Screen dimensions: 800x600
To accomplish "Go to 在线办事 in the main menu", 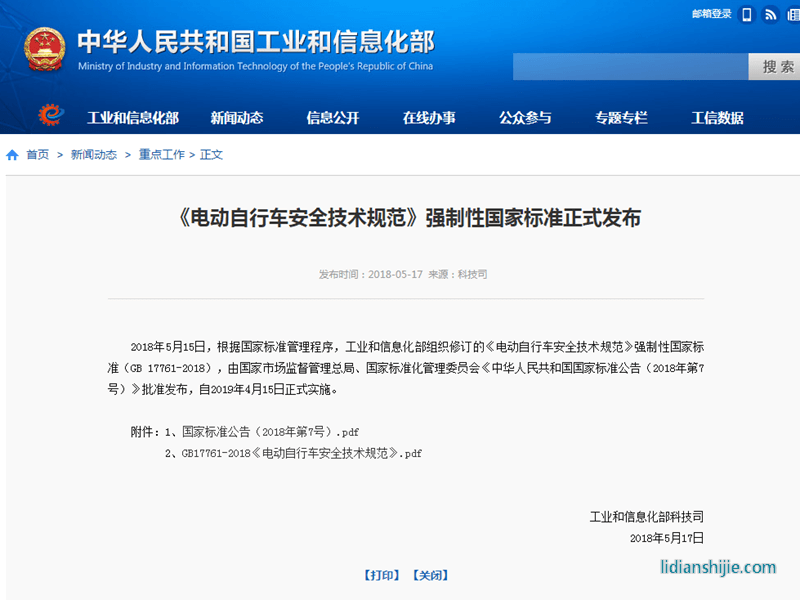I will pyautogui.click(x=429, y=118).
